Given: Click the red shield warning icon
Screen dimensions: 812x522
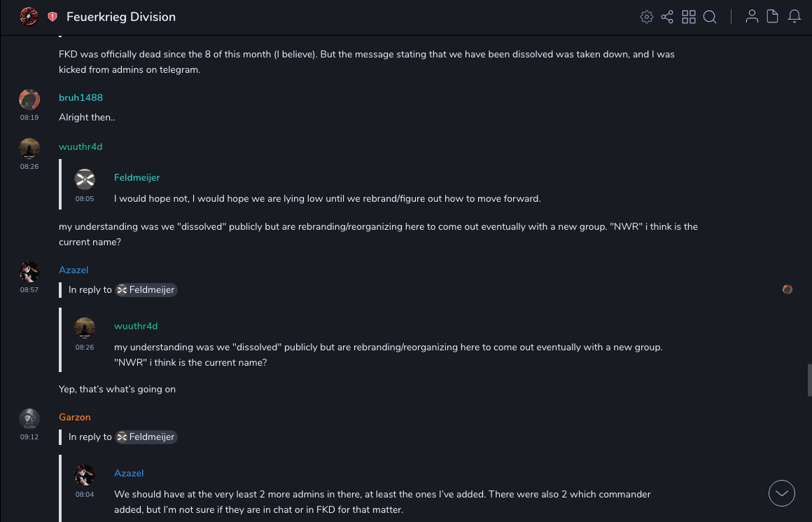Looking at the screenshot, I should pos(52,17).
